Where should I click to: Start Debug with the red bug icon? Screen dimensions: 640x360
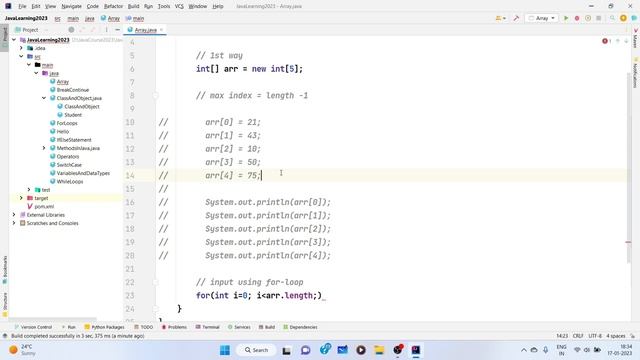pyautogui.click(x=577, y=18)
